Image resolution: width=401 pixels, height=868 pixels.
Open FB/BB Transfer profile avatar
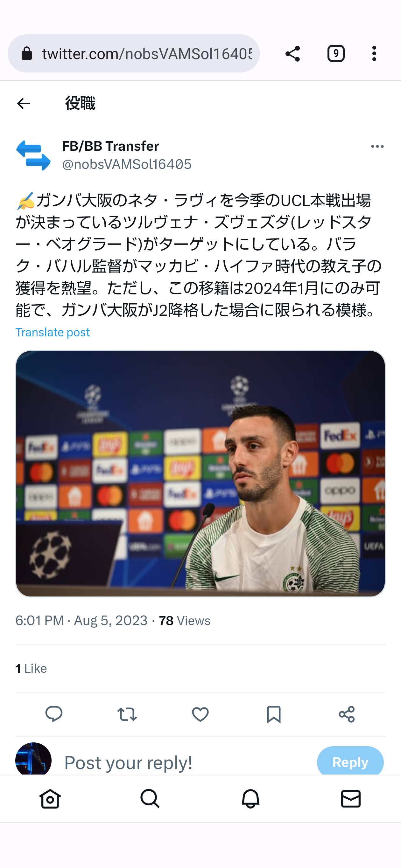(33, 155)
